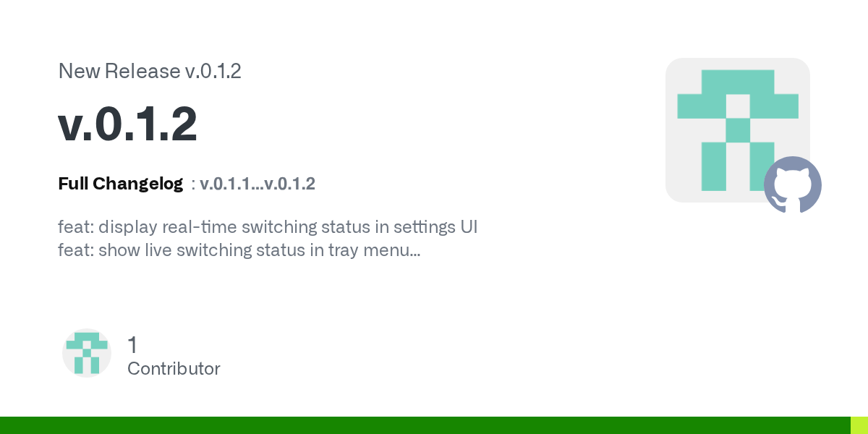Click the "Contributor" label
The width and height of the screenshot is (868, 434).
point(174,369)
